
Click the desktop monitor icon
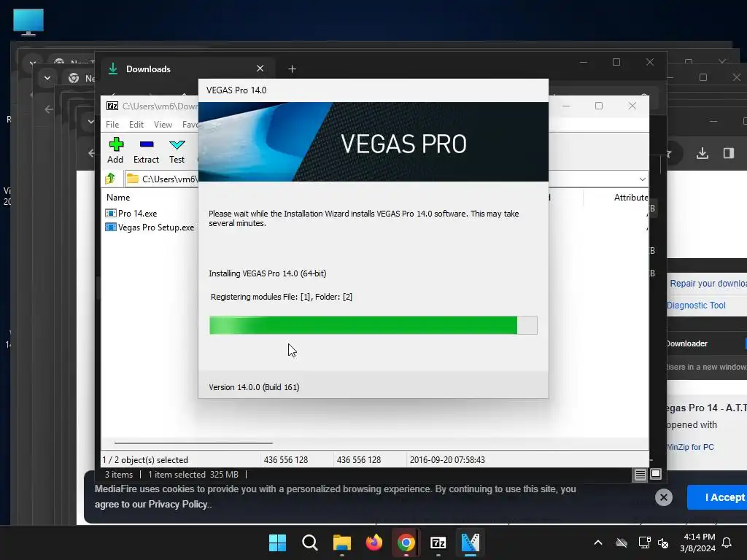pos(28,22)
